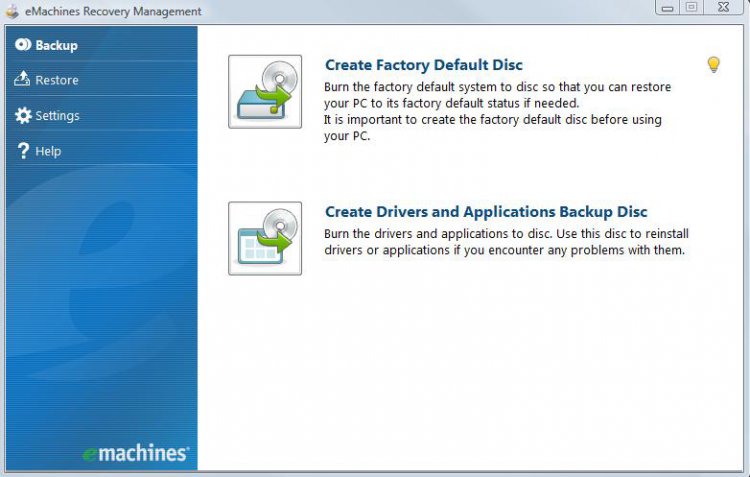
Task: Click the yellow lightbulb tip icon
Action: point(713,65)
